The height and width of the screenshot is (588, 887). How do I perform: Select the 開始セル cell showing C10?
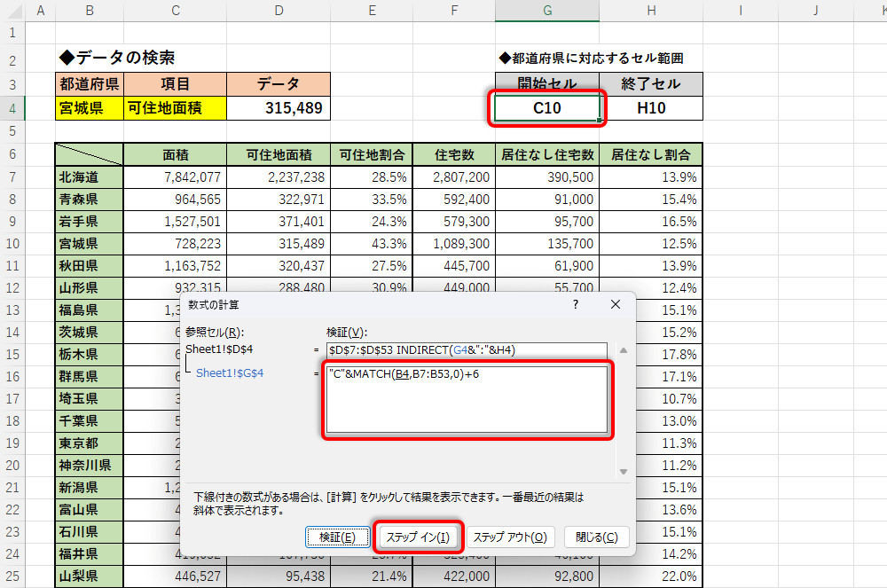[546, 108]
